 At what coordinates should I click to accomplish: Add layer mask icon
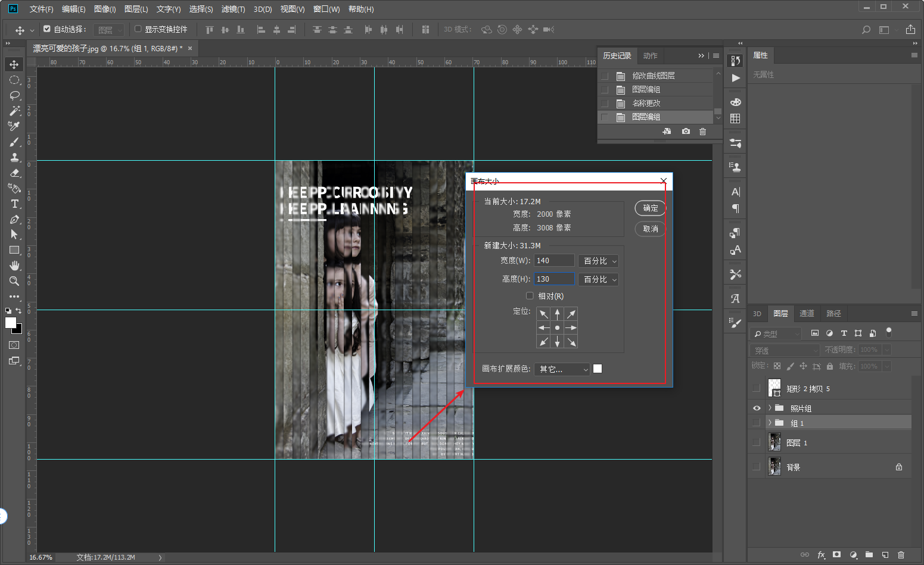pyautogui.click(x=836, y=554)
